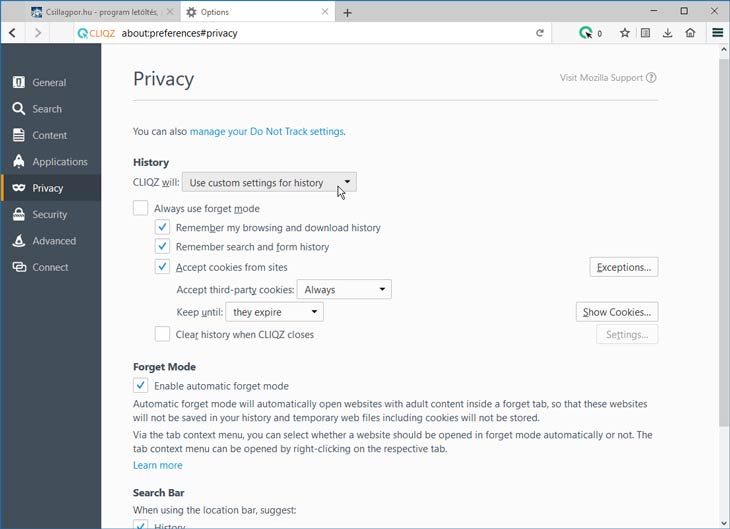Uncheck Remember my browsing and download history

tap(162, 227)
